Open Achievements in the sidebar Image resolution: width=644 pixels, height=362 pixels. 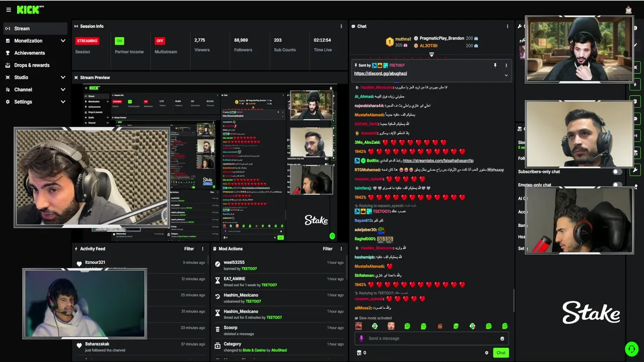(x=35, y=53)
